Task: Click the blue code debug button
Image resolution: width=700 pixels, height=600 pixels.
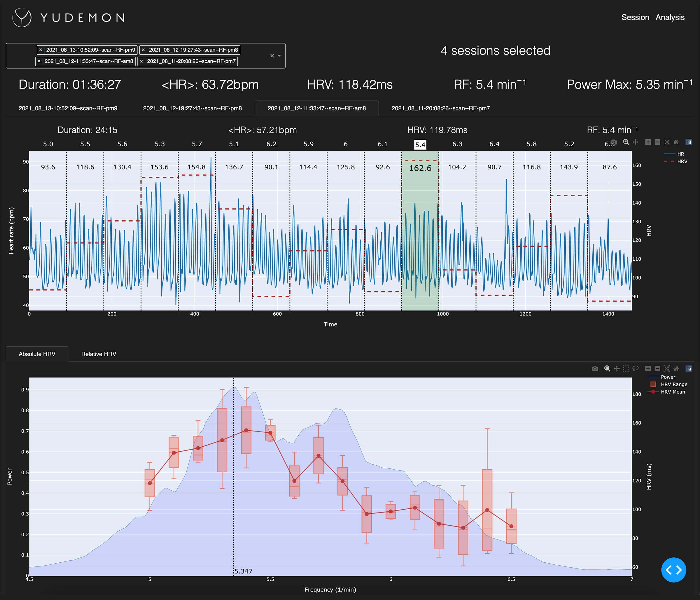Action: (x=674, y=570)
